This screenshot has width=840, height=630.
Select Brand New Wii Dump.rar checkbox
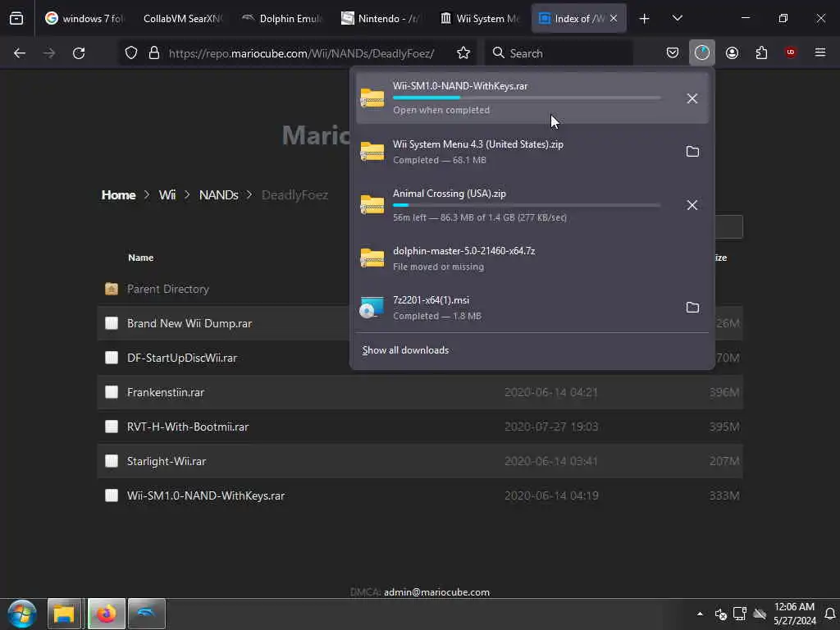tap(112, 323)
